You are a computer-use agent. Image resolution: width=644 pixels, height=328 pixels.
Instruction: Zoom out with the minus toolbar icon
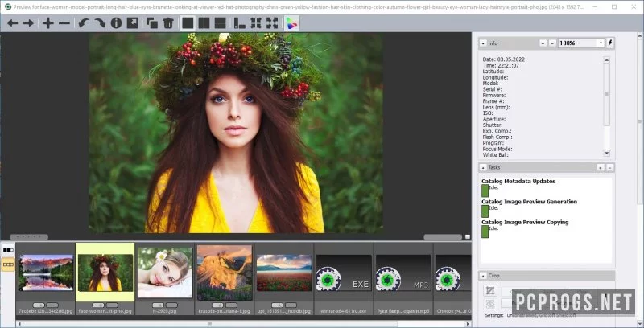click(64, 23)
